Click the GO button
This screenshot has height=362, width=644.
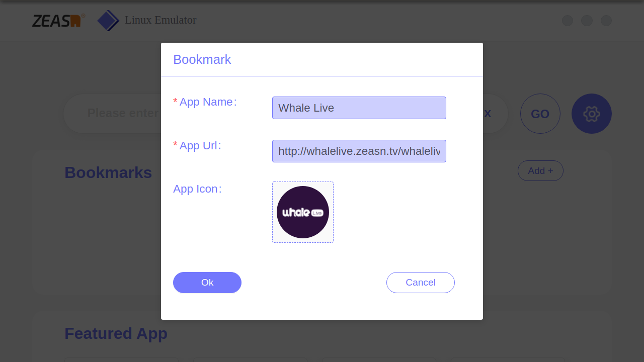540,114
